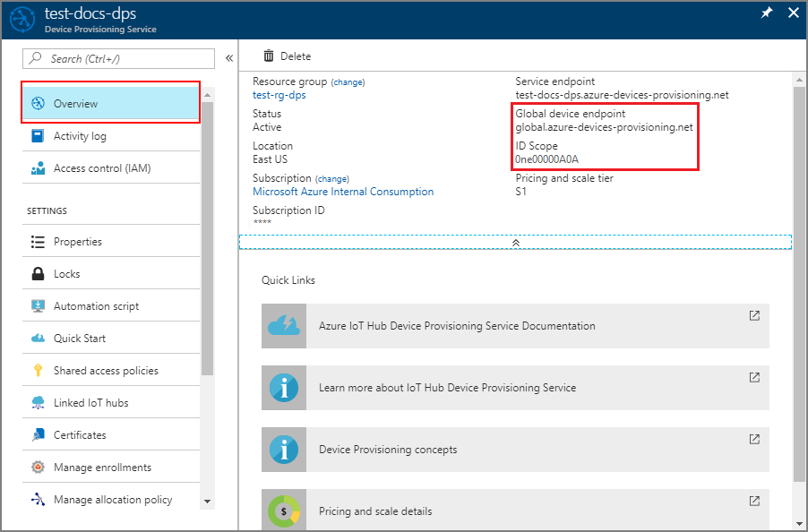The image size is (808, 532).
Task: Click the Shared access policies key icon
Action: [38, 371]
